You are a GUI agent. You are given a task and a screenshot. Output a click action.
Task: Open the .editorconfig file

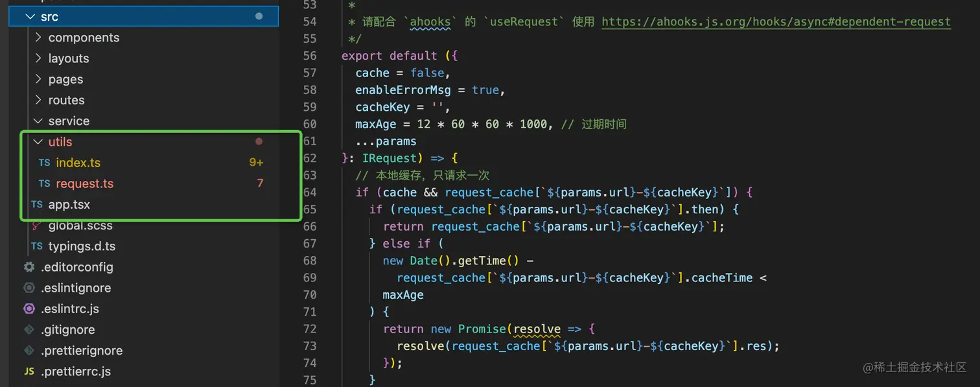click(76, 267)
